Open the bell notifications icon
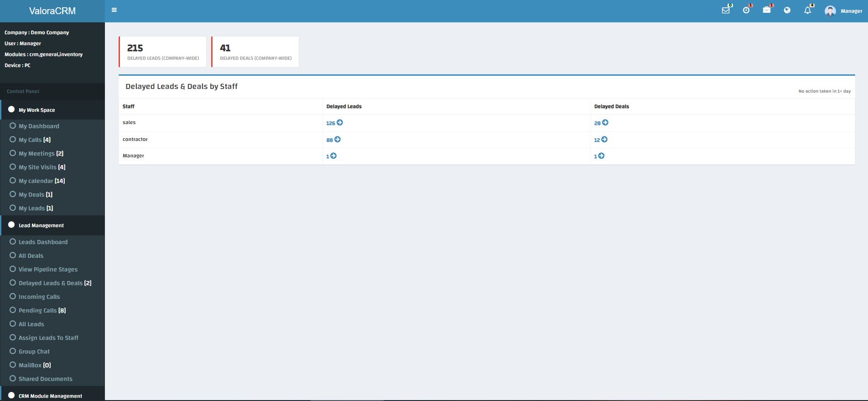Image resolution: width=868 pixels, height=401 pixels. pos(807,10)
